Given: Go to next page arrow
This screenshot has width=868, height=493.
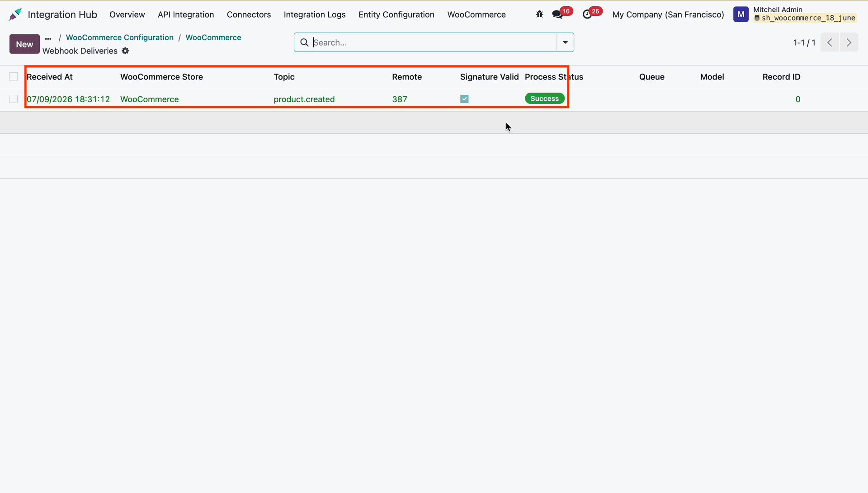Looking at the screenshot, I should pyautogui.click(x=849, y=42).
